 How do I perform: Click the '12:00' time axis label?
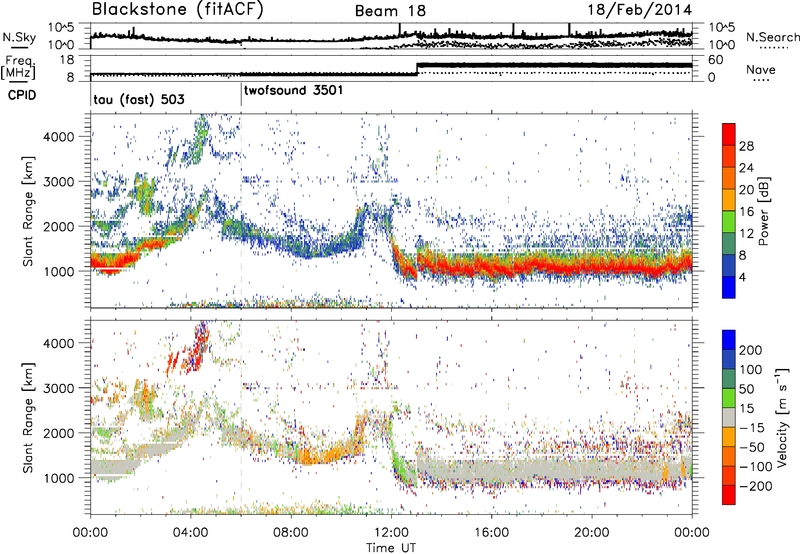[x=391, y=533]
